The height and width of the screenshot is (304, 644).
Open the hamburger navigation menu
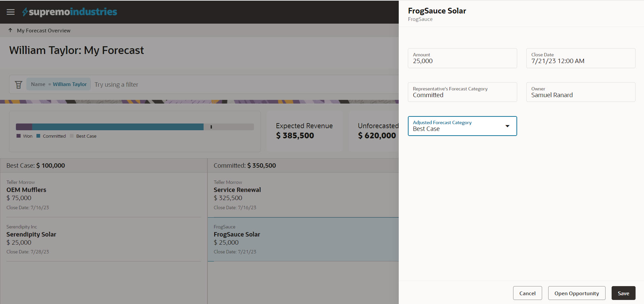pyautogui.click(x=11, y=12)
